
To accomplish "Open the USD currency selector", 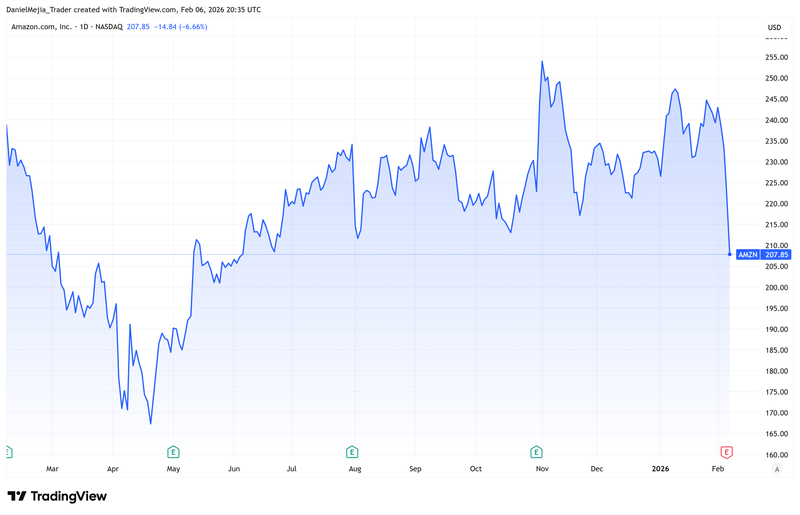I will (774, 27).
